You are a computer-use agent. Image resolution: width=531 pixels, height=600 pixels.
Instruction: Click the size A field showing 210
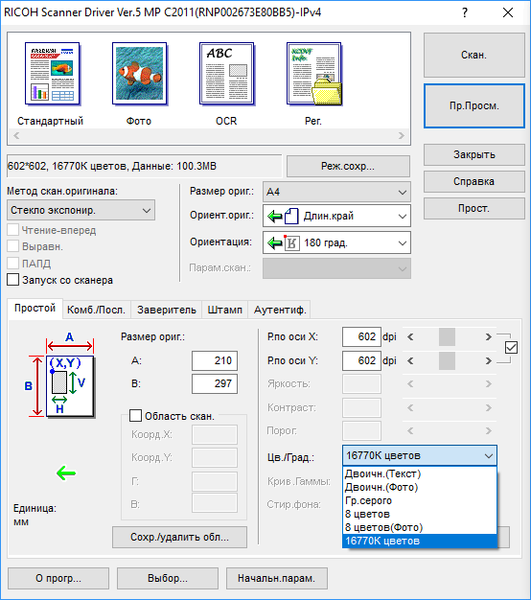[215, 360]
